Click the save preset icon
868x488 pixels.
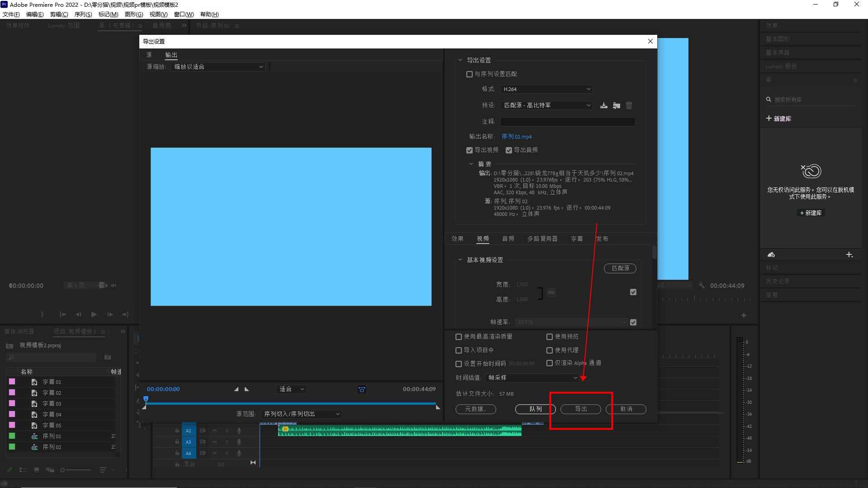click(x=603, y=105)
